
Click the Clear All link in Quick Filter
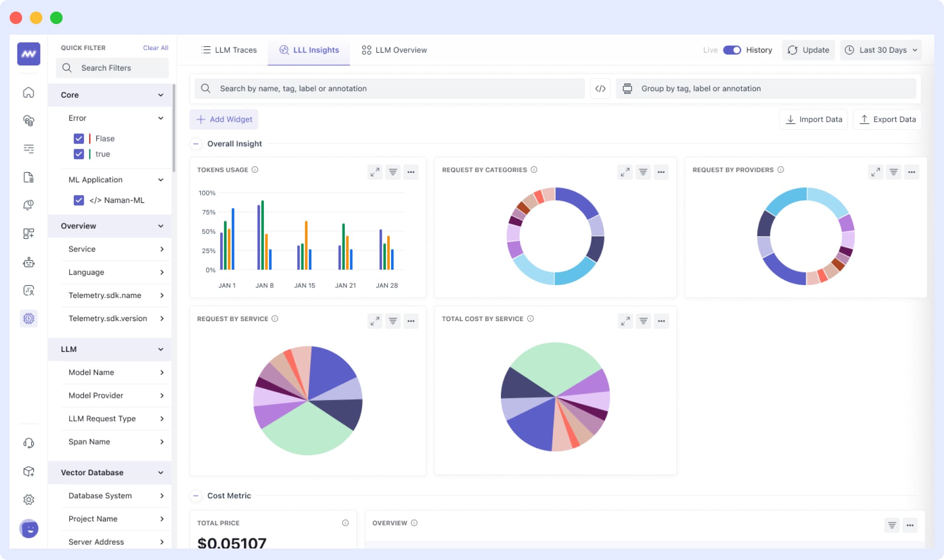(155, 48)
